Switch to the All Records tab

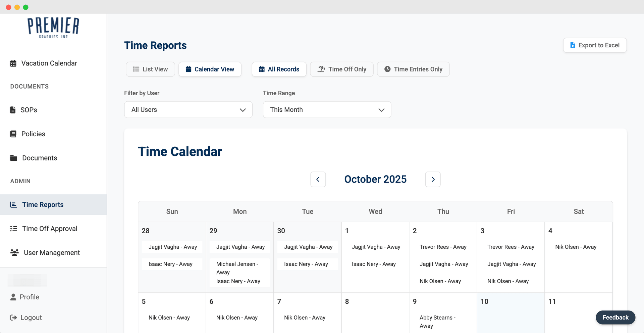pyautogui.click(x=279, y=69)
